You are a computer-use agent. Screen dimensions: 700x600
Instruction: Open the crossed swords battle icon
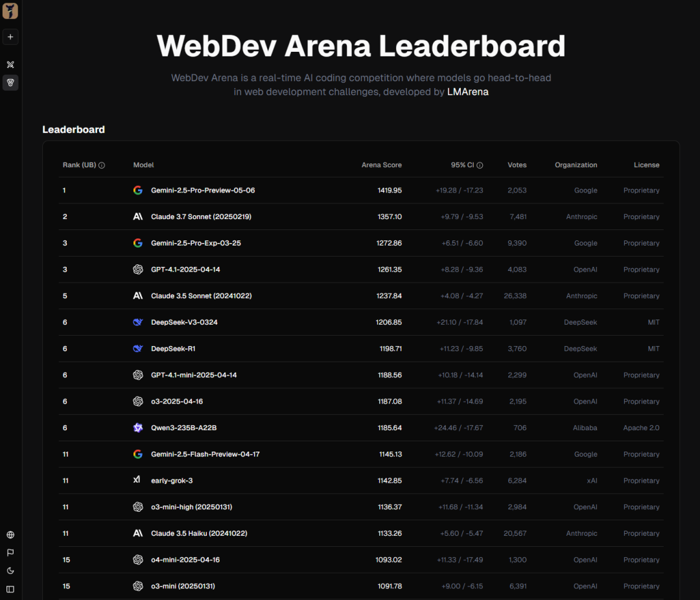pyautogui.click(x=10, y=65)
